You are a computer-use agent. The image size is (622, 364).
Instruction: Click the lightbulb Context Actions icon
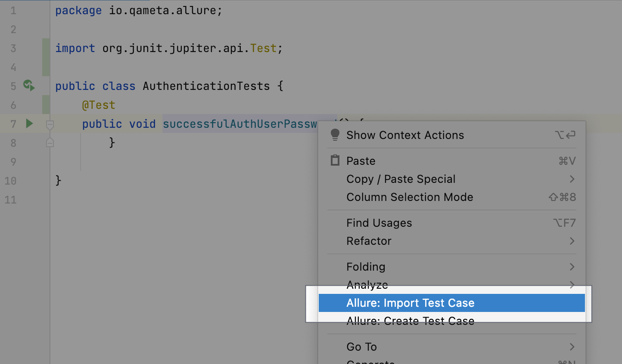335,135
